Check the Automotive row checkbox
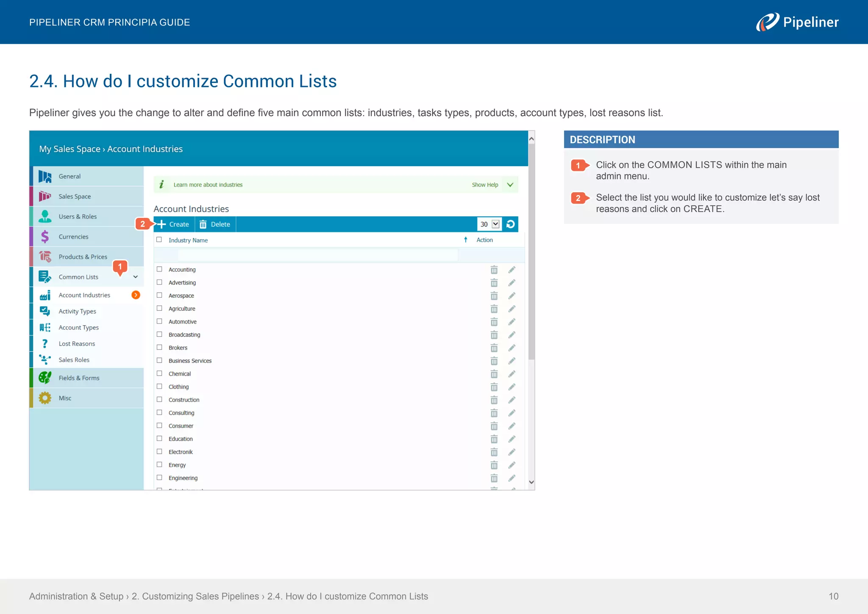This screenshot has height=614, width=868. click(x=159, y=321)
